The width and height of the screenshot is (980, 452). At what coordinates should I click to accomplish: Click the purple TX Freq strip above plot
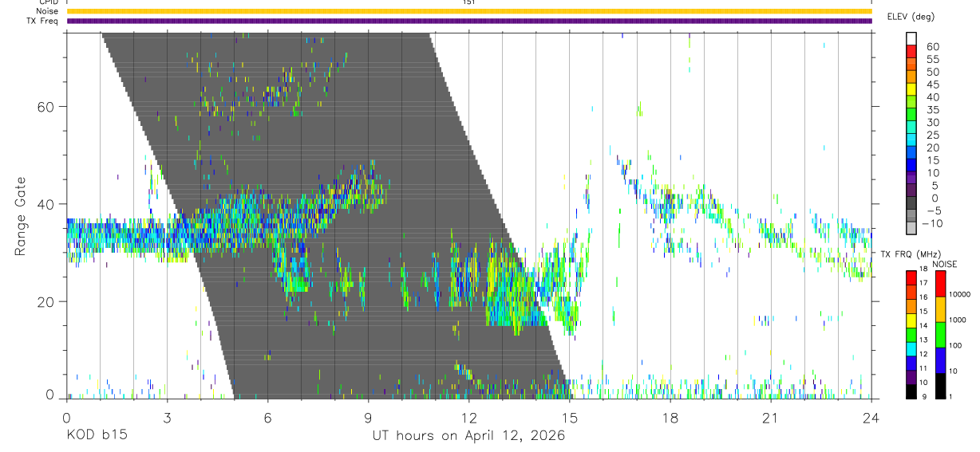pos(469,21)
